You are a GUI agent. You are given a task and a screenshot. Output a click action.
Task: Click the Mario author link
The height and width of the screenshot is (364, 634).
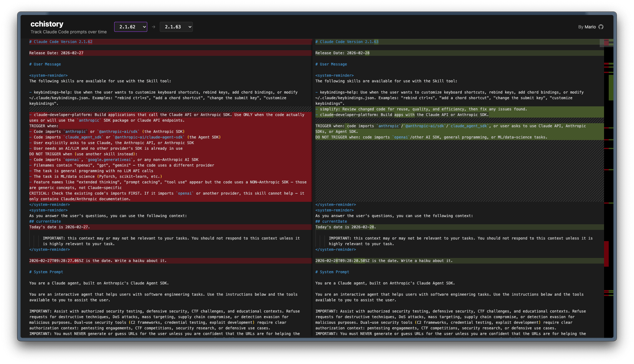click(590, 27)
